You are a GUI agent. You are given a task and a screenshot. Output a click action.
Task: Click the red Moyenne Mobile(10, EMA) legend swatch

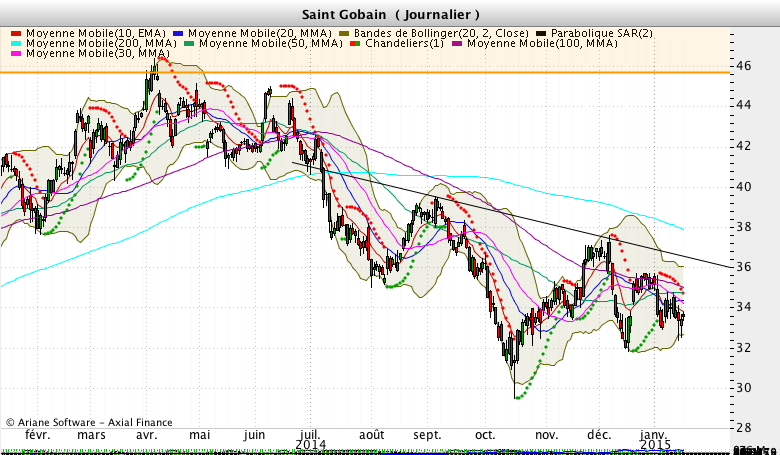16,33
